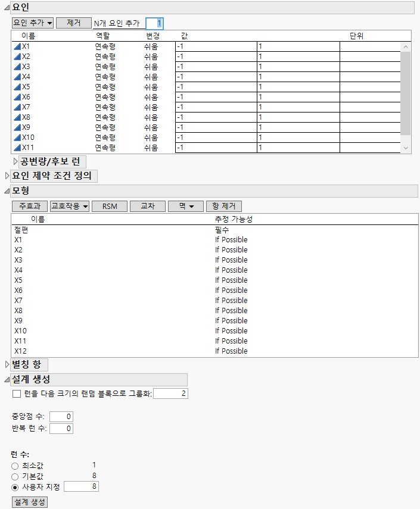Screen dimensions: 420x509
Task: Click the continuous factor icon for X8
Action: [17, 117]
